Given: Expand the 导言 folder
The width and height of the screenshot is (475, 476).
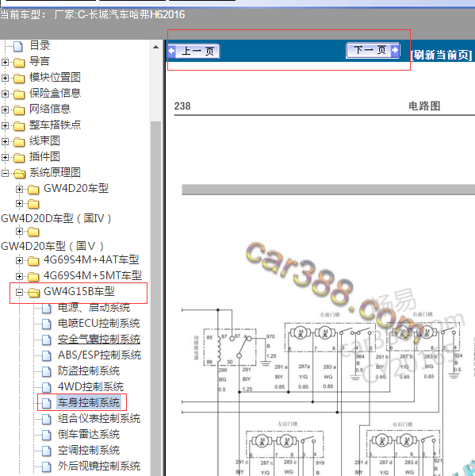Looking at the screenshot, I should pos(5,62).
